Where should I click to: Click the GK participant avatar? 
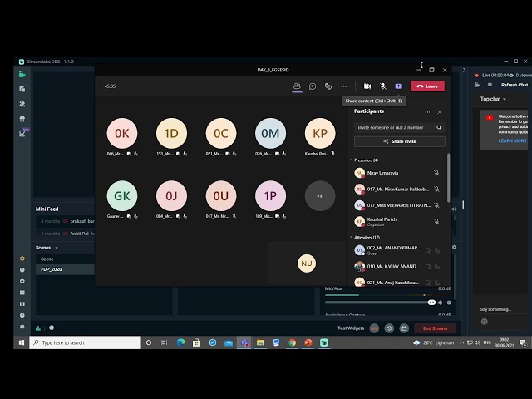click(122, 196)
